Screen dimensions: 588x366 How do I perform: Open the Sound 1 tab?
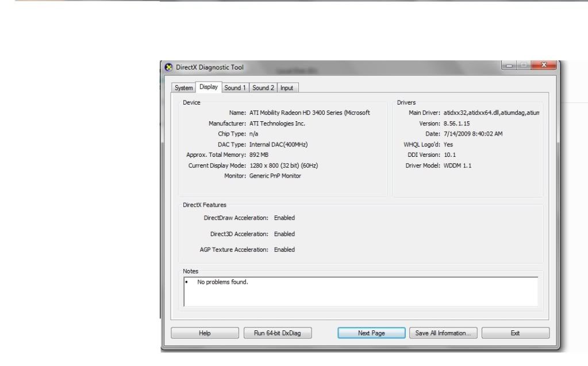[235, 88]
